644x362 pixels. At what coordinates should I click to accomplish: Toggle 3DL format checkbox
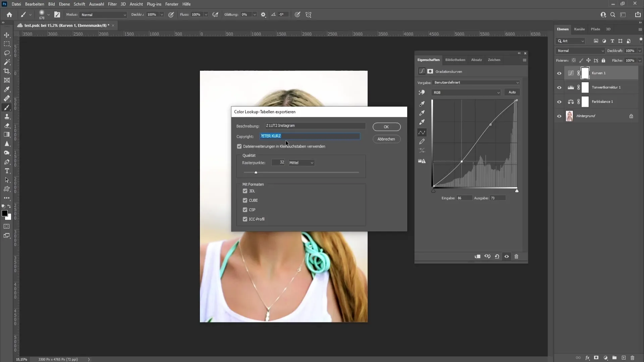click(x=246, y=190)
